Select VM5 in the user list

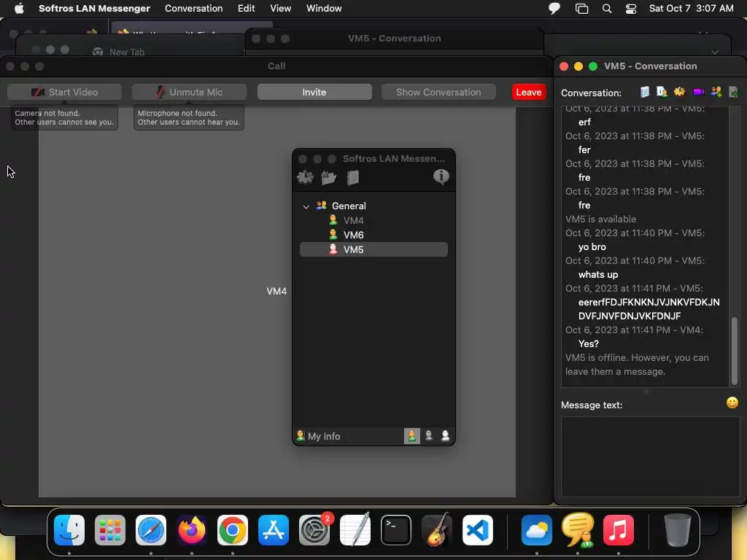coord(373,249)
